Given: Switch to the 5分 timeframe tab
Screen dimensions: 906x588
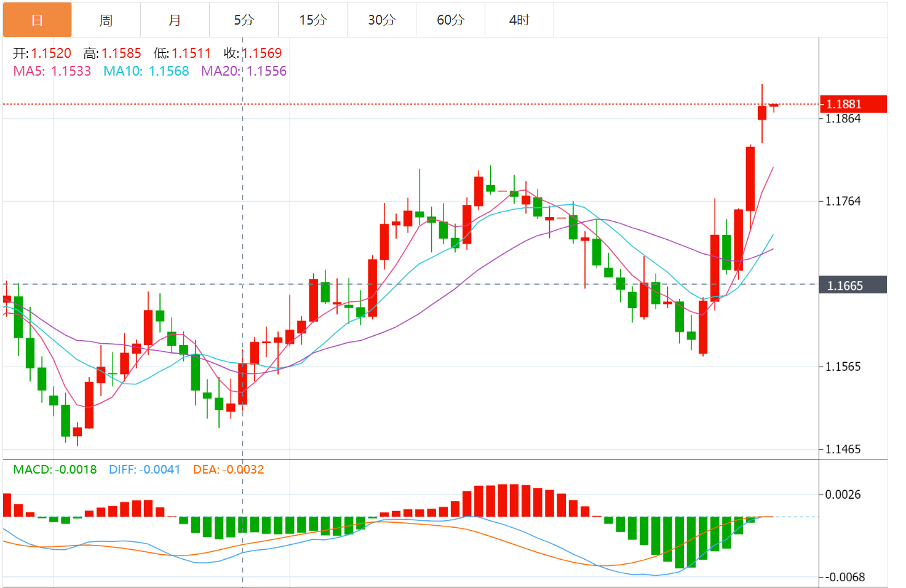Looking at the screenshot, I should [x=244, y=20].
